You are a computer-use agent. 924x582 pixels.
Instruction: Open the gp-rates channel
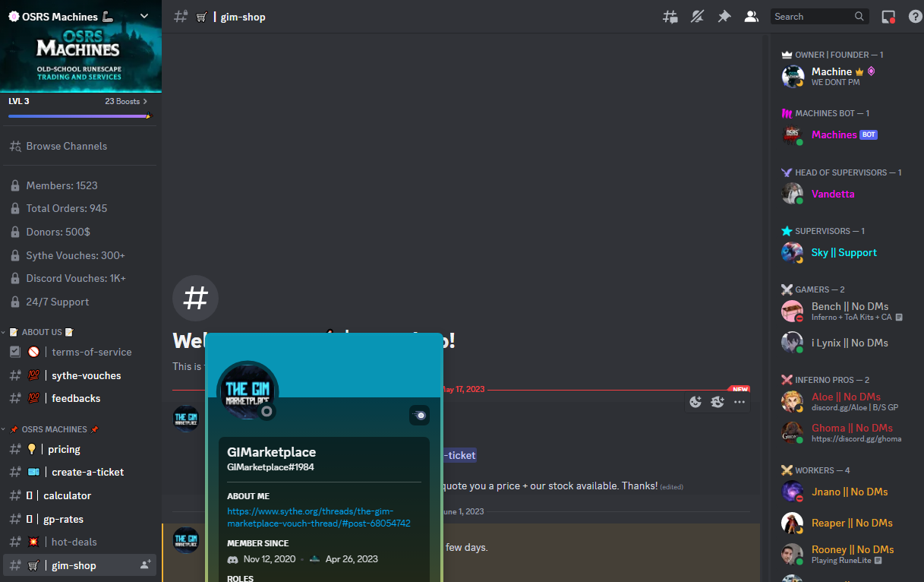coord(80,519)
